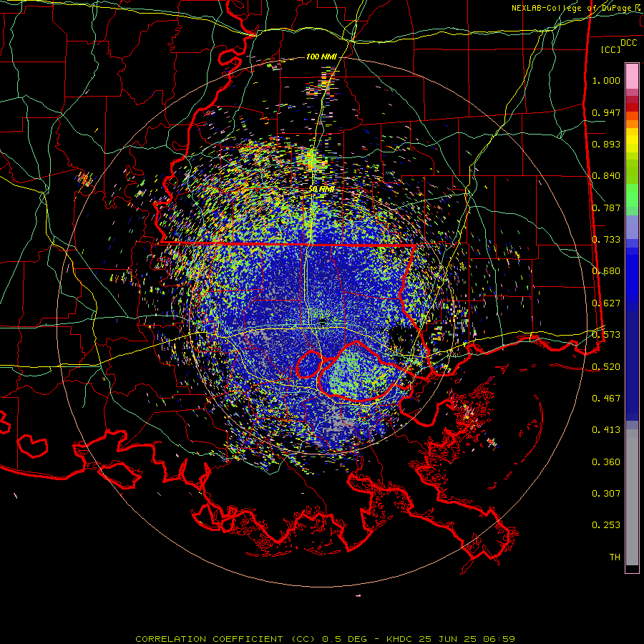Click the KHDC radar site marker at center
Viewport: 644px width, 644px height.
[323, 321]
